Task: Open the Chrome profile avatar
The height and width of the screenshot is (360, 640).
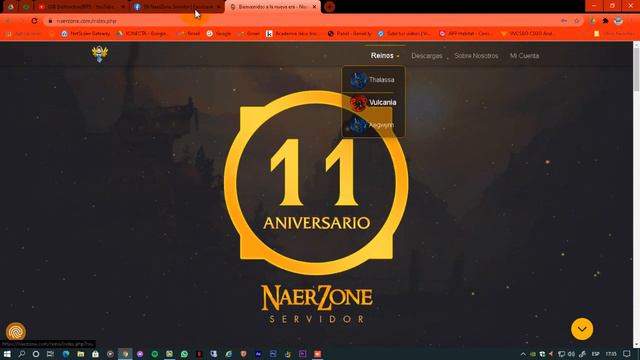Action: tap(618, 21)
